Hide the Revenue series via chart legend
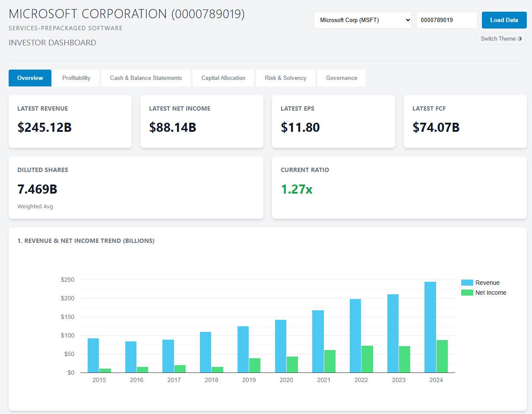 488,282
